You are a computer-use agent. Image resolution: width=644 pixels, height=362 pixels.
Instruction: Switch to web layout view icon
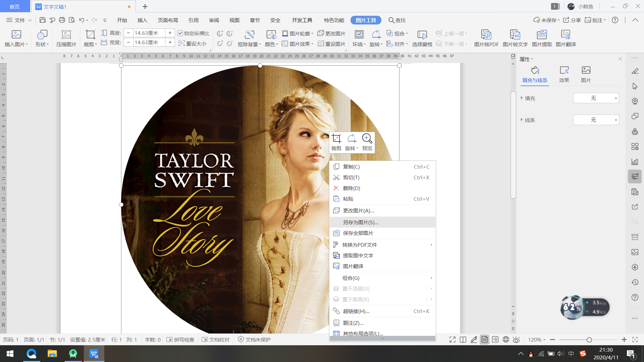pyautogui.click(x=506, y=340)
